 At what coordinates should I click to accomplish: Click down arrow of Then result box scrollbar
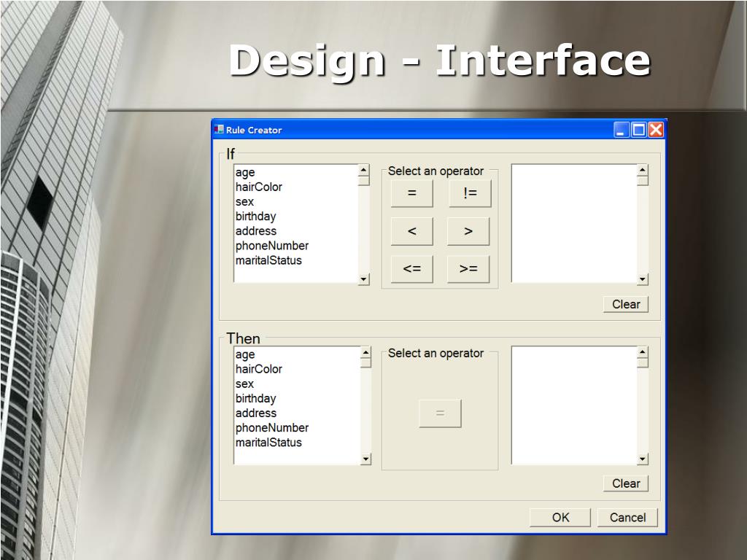(643, 459)
